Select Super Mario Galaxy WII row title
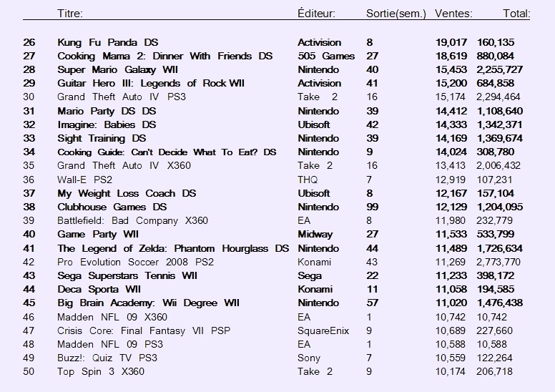 (x=117, y=70)
